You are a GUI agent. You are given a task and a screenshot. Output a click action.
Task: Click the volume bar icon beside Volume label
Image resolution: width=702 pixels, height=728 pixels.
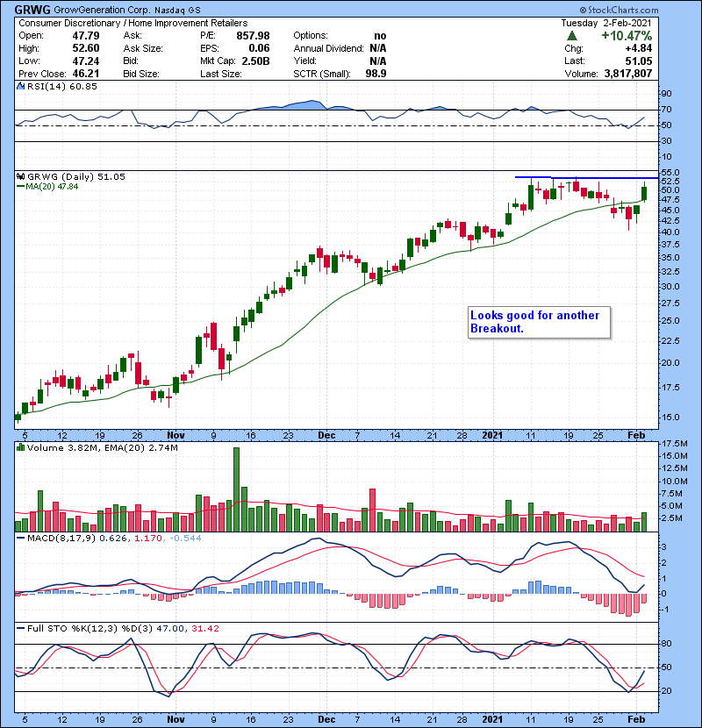click(x=20, y=447)
